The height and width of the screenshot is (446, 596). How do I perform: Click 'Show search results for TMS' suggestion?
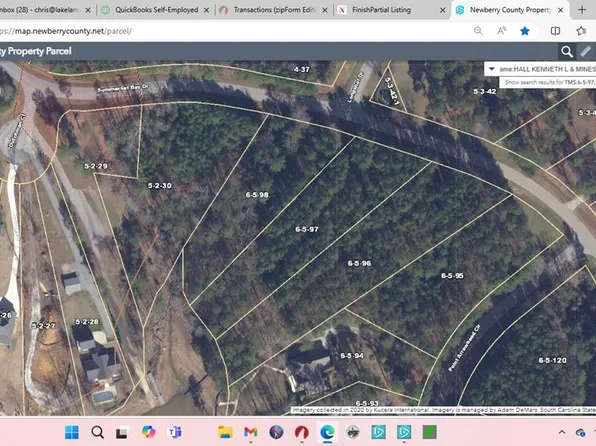[550, 82]
